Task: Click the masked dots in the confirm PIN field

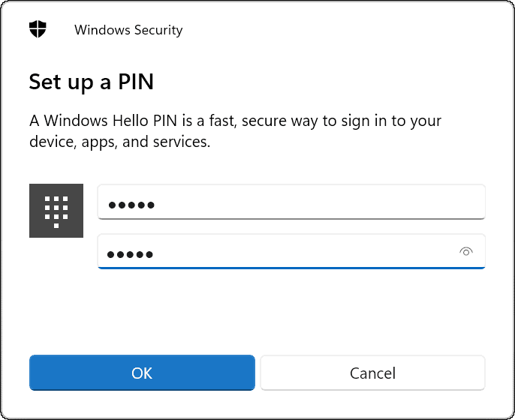Action: [130, 254]
